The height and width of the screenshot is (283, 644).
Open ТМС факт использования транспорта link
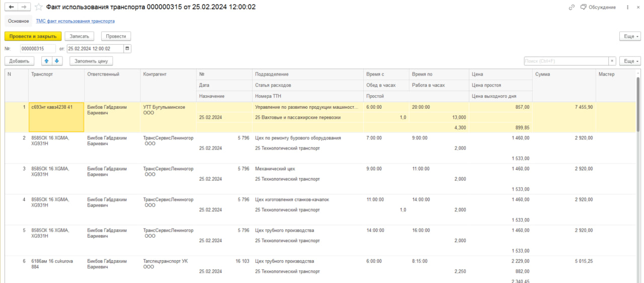(x=75, y=21)
